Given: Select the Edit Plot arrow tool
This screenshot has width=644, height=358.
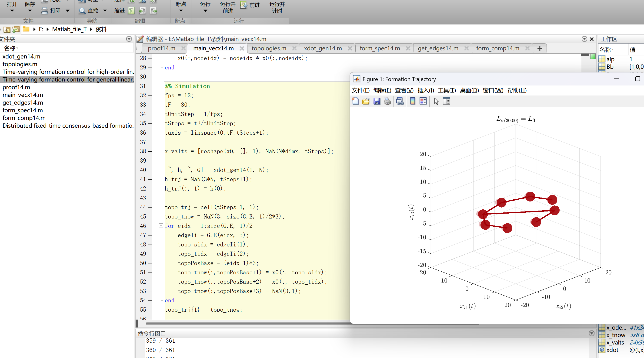Looking at the screenshot, I should (436, 101).
